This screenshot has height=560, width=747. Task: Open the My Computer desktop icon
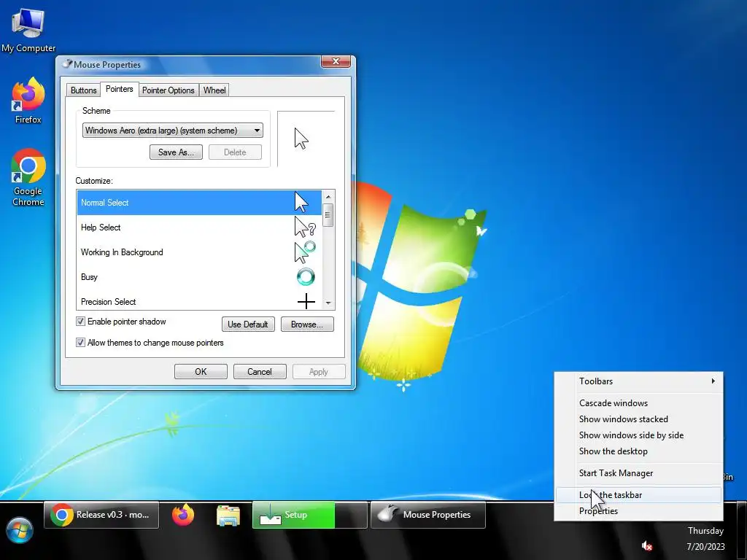[28, 29]
